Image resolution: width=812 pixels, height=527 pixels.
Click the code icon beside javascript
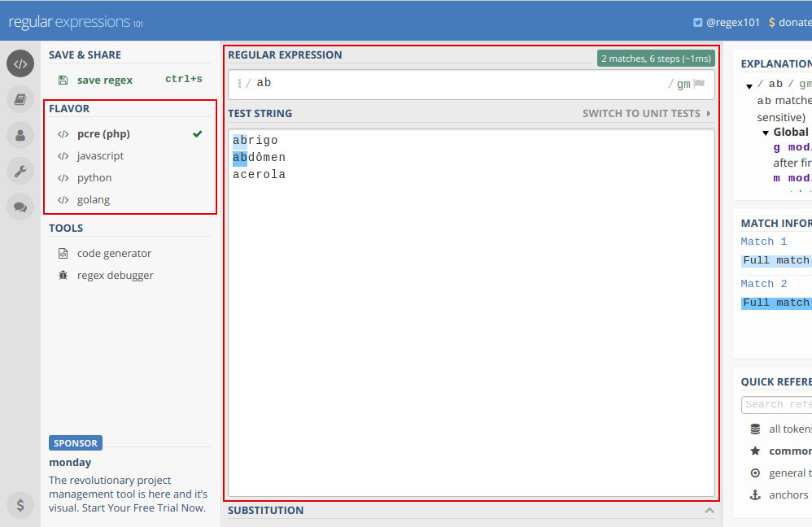click(63, 156)
